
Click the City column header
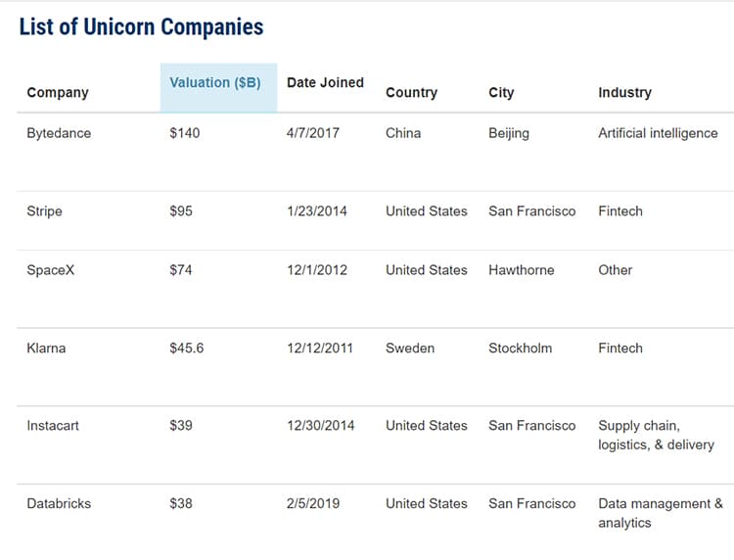click(x=501, y=93)
